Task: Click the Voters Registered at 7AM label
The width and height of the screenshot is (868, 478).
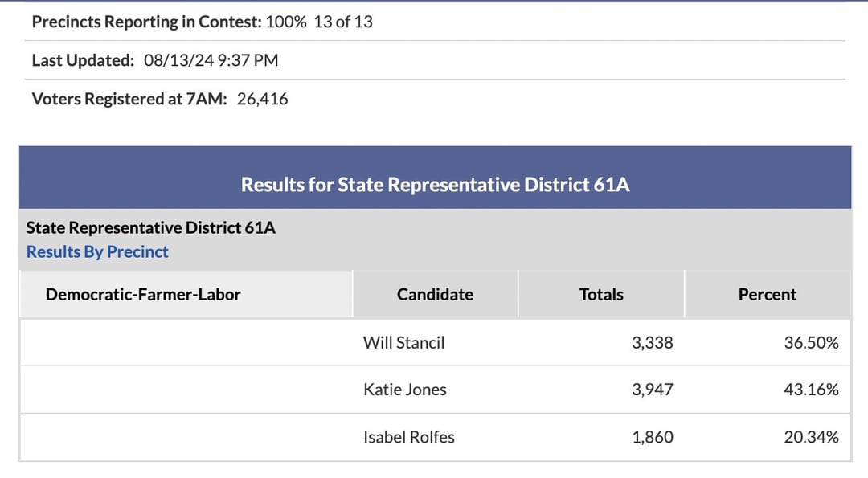Action: tap(129, 99)
